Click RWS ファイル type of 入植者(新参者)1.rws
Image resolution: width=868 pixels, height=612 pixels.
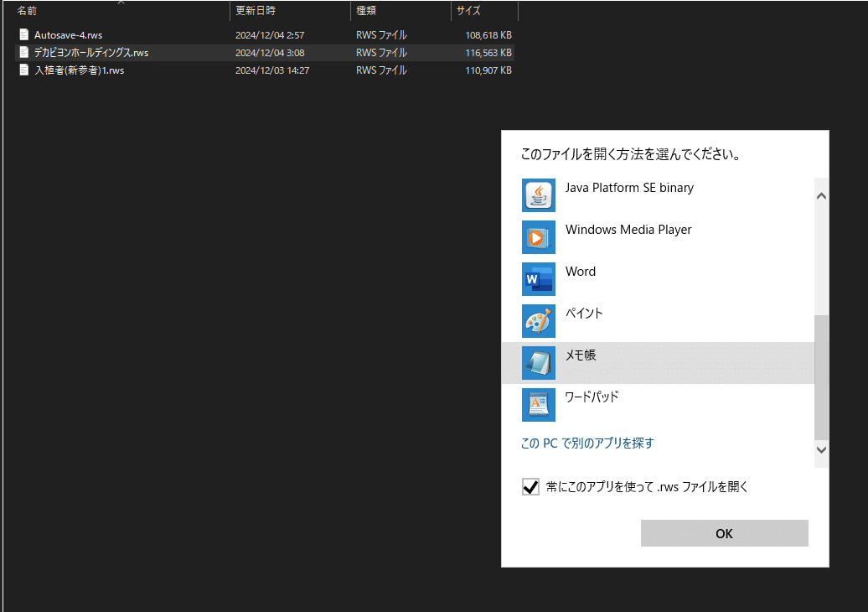[x=381, y=70]
